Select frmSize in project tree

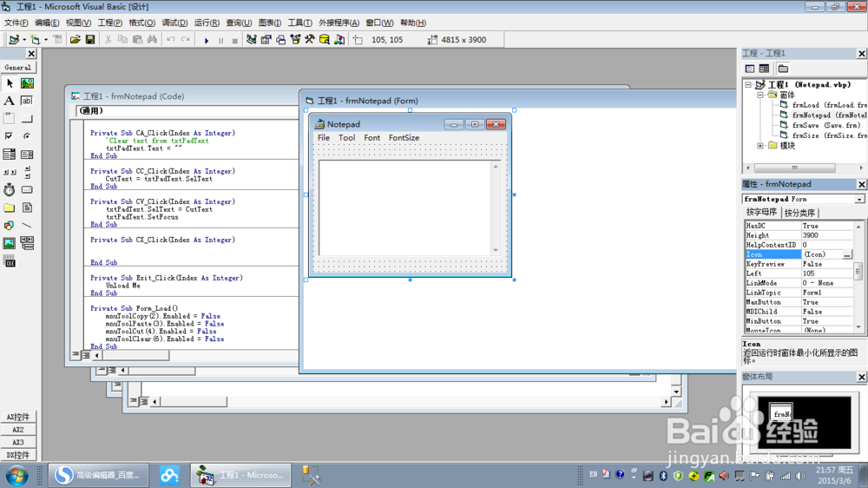(x=823, y=135)
